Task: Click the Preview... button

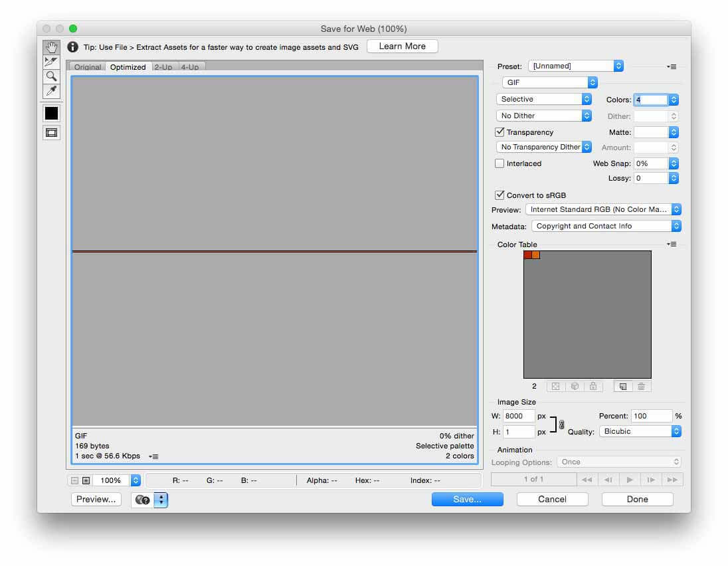Action: (96, 500)
